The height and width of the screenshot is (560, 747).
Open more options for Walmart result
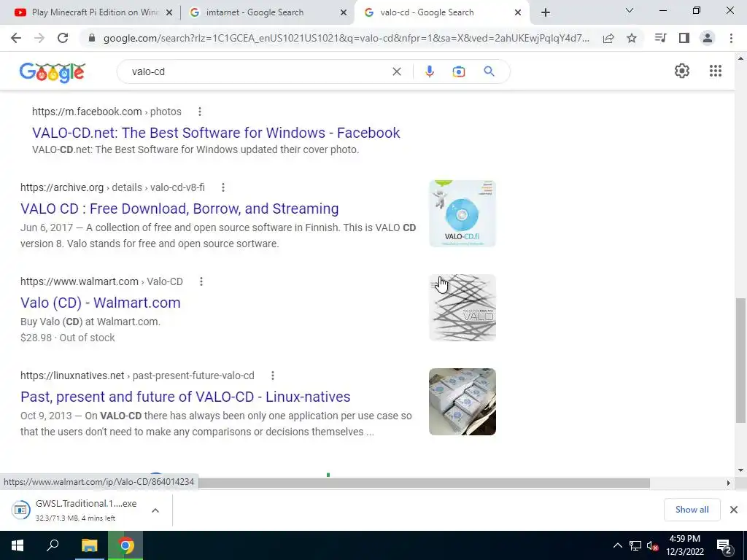coord(201,281)
